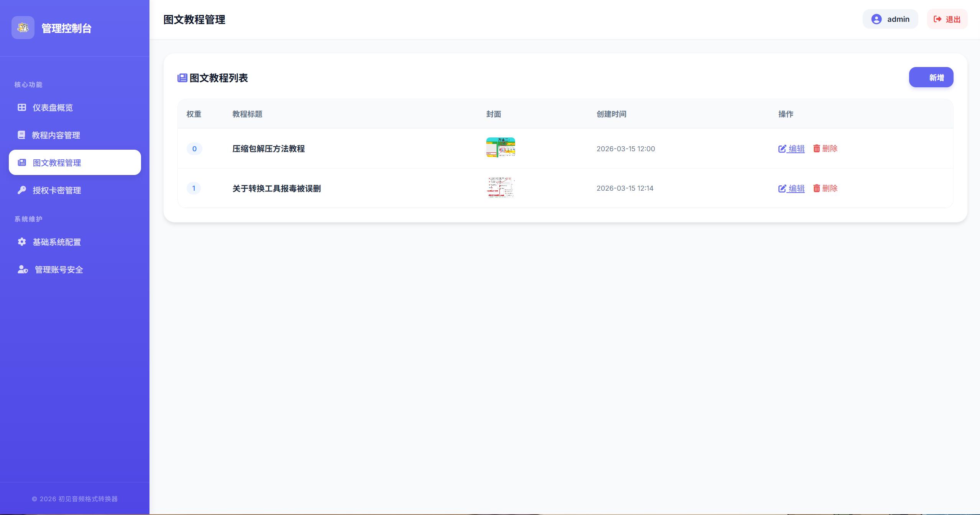980x515 pixels.
Task: Select the 仪表盘概览 dashboard icon in sidebar
Action: coord(22,107)
